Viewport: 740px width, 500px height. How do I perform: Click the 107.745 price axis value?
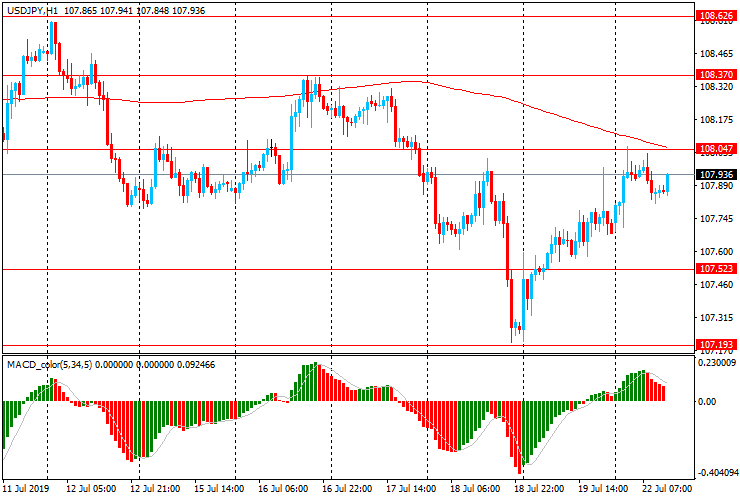716,219
